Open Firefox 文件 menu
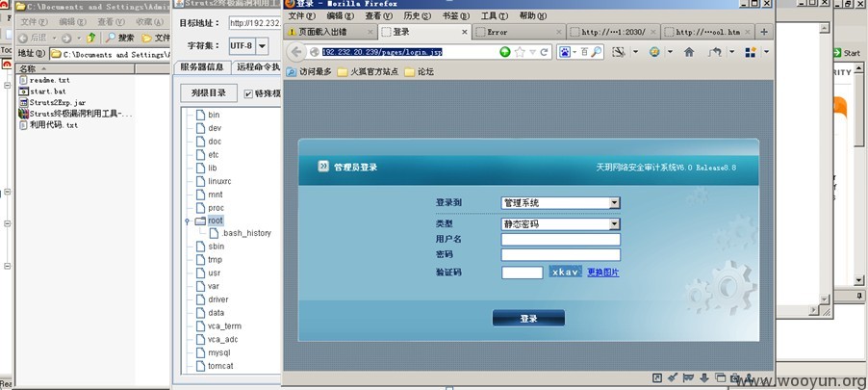The height and width of the screenshot is (390, 868). tap(302, 16)
